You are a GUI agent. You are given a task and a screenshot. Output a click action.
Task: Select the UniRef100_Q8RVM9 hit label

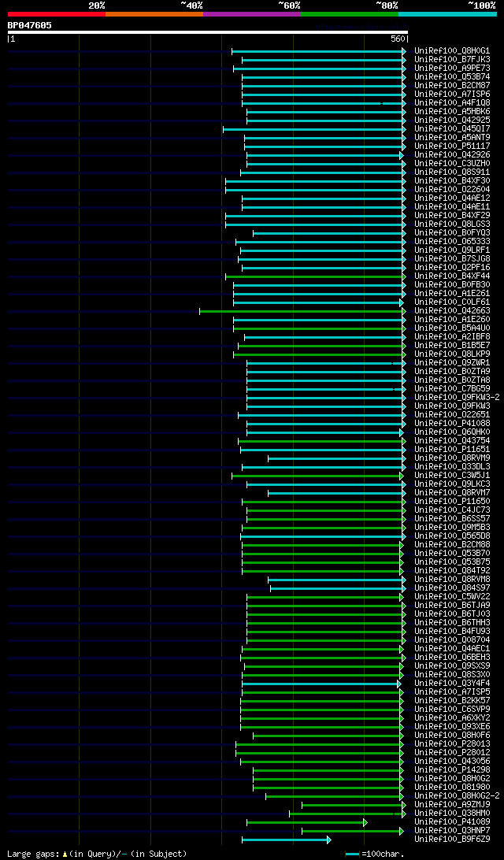tap(453, 458)
